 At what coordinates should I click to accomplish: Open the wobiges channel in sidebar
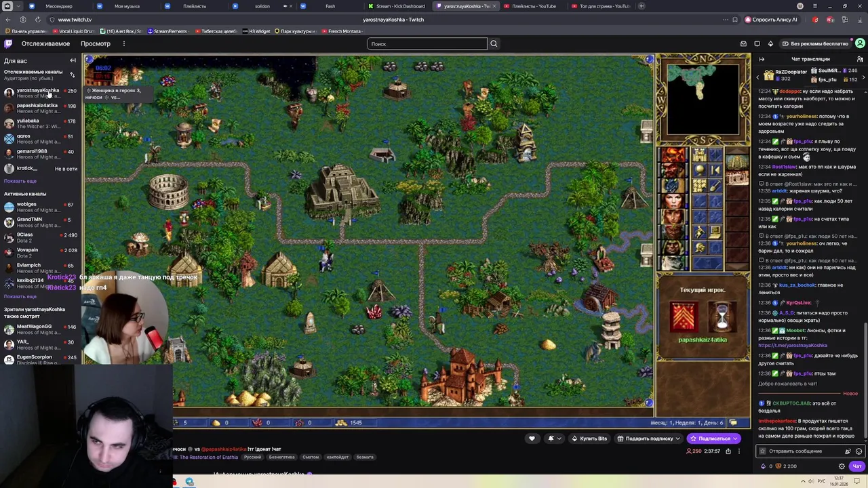[x=40, y=207]
